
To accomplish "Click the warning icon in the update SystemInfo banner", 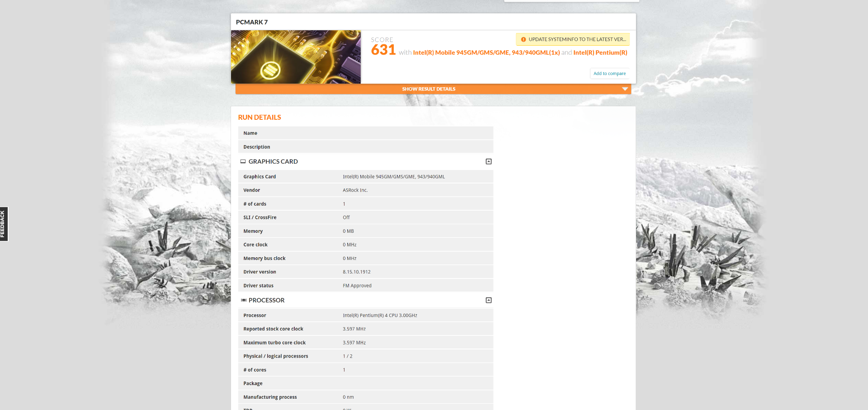I will click(x=524, y=39).
